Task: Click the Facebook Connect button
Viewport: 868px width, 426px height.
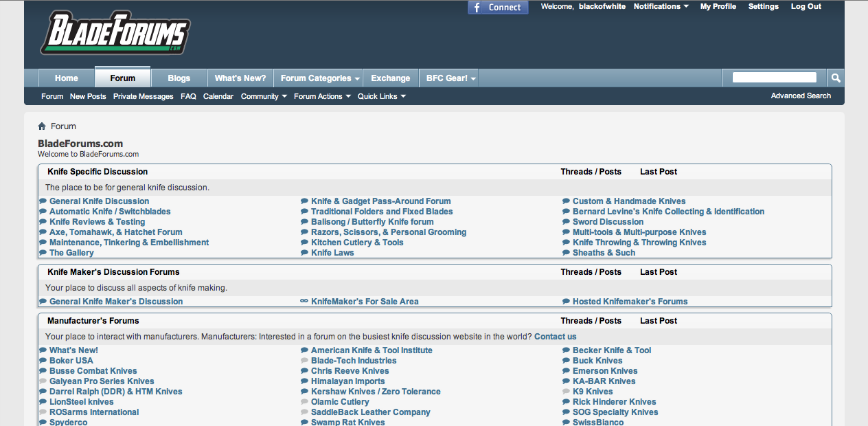Action: (499, 7)
